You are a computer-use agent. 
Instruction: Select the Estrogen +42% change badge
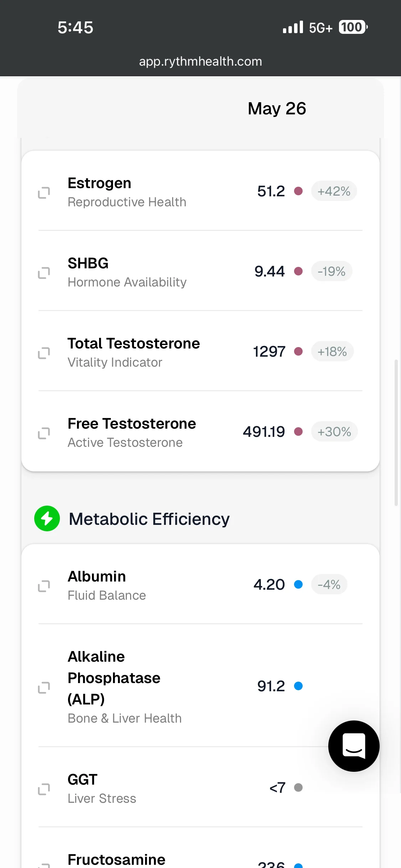334,191
